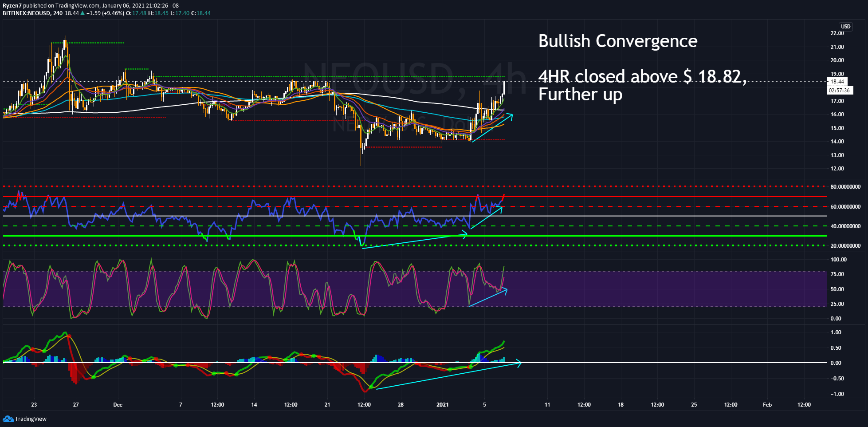
Task: Open the USD currency selector button
Action: tap(846, 27)
